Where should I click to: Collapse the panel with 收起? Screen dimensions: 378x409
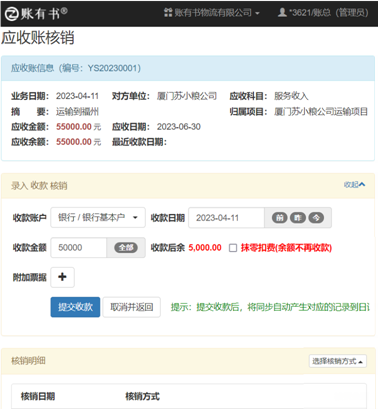[355, 184]
